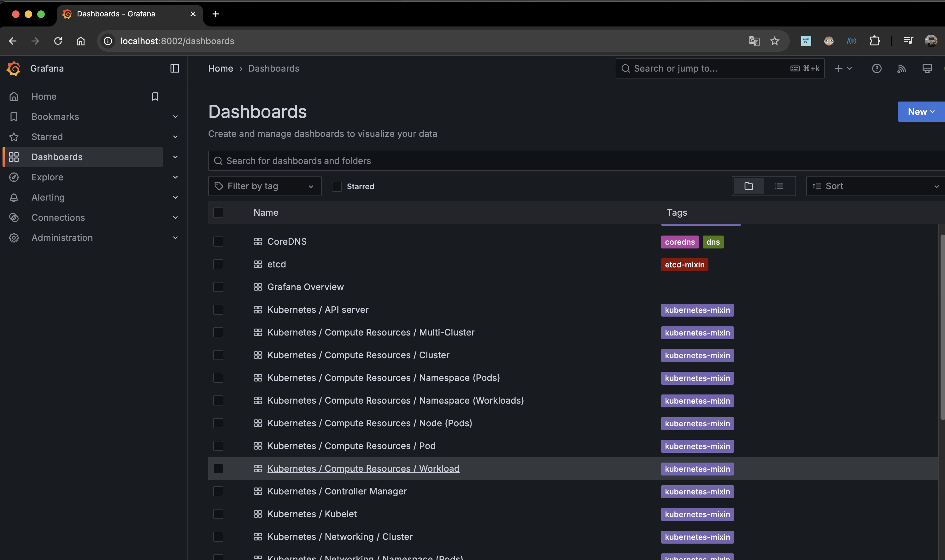Click dashboard grid icon beside etcd
Viewport: 945px width, 560px height.
(x=258, y=264)
